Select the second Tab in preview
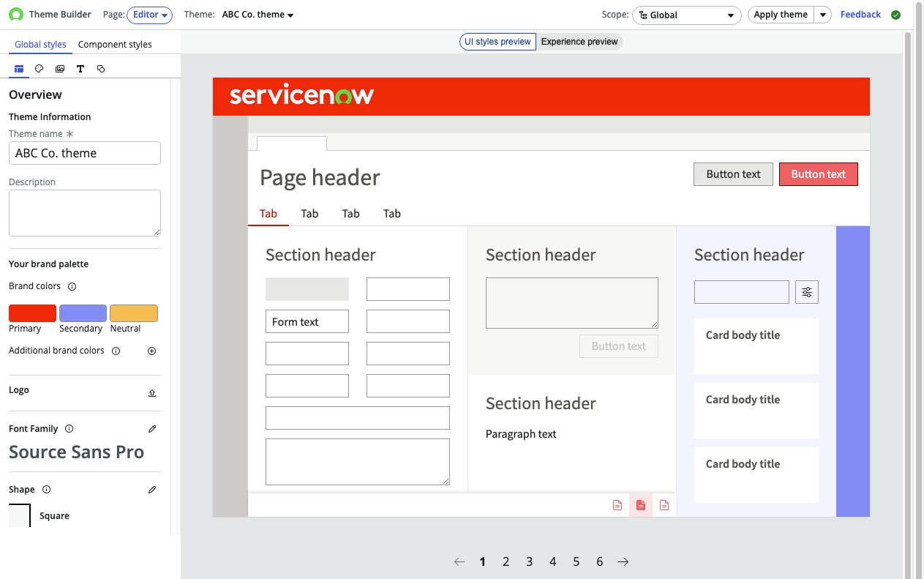 pyautogui.click(x=309, y=214)
